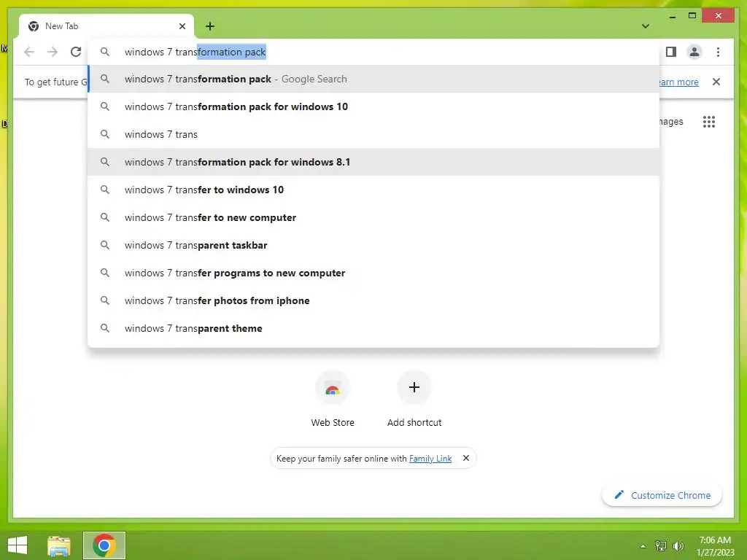747x560 pixels.
Task: Open the Family Link hyperlink
Action: tap(430, 458)
